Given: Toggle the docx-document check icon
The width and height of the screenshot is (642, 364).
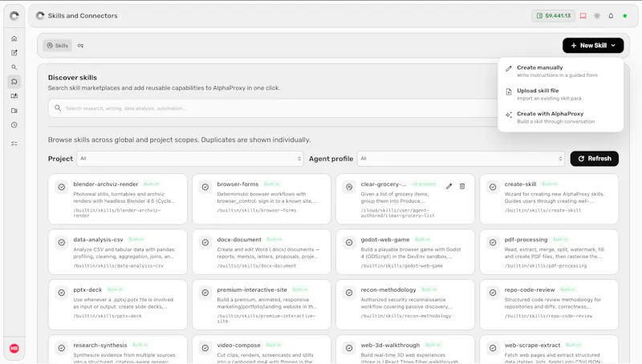Looking at the screenshot, I should [205, 242].
